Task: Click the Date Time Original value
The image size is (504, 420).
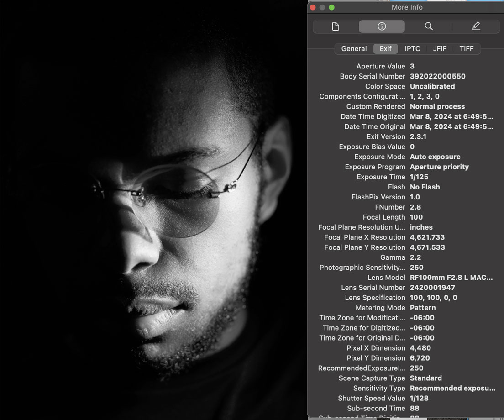Action: [451, 126]
